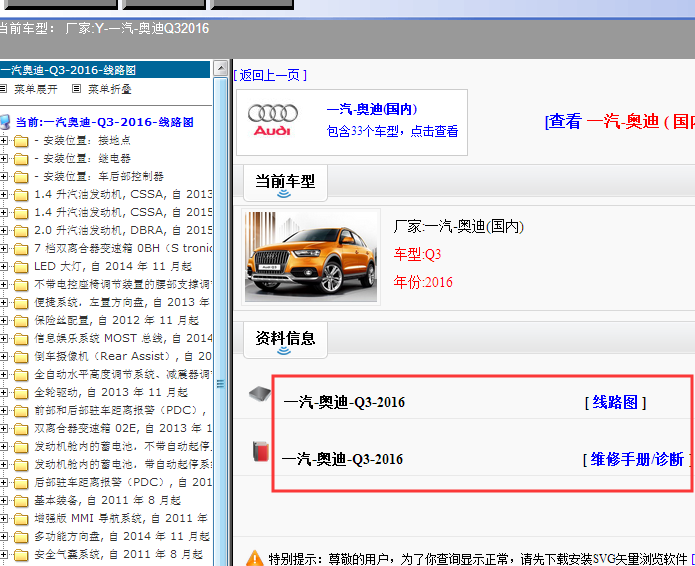Click the panel splitter grip handle
The width and height of the screenshot is (695, 566).
click(x=220, y=383)
